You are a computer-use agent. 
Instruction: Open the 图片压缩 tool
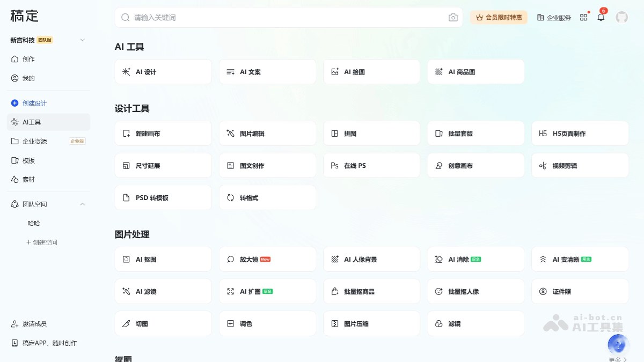[x=371, y=323]
